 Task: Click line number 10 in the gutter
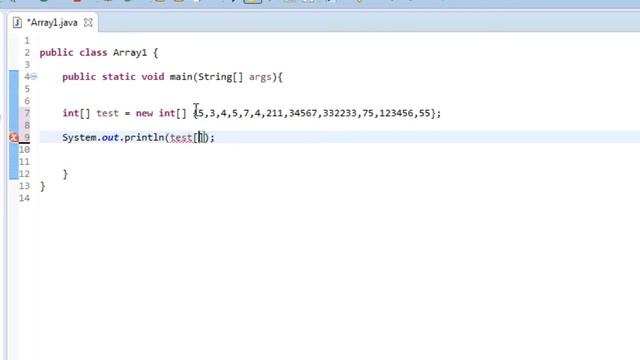[24, 149]
